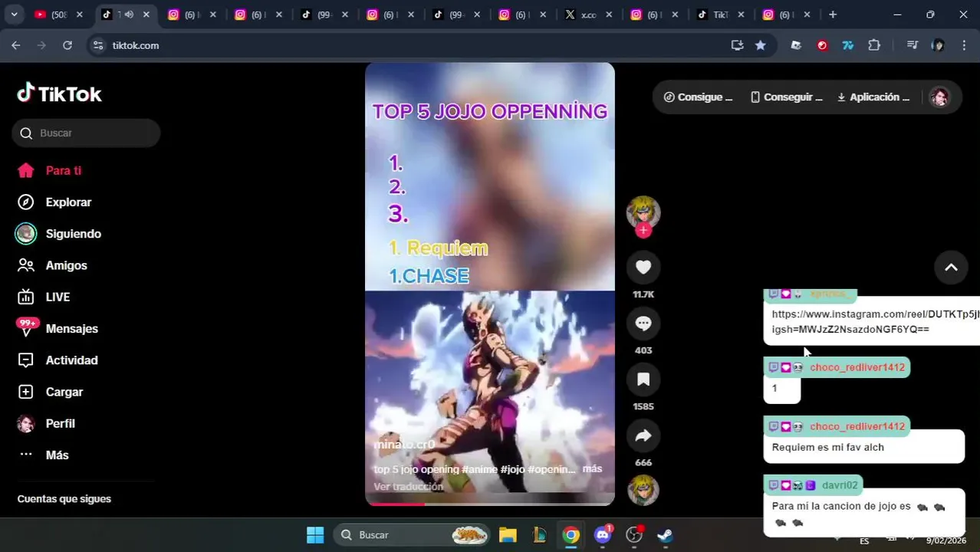
Task: Open the video comments bubble
Action: [643, 323]
